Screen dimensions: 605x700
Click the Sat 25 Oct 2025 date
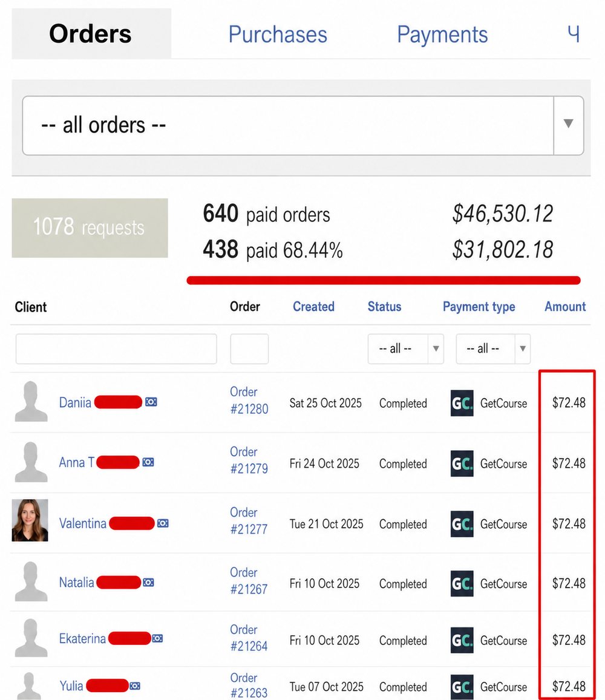click(x=325, y=403)
